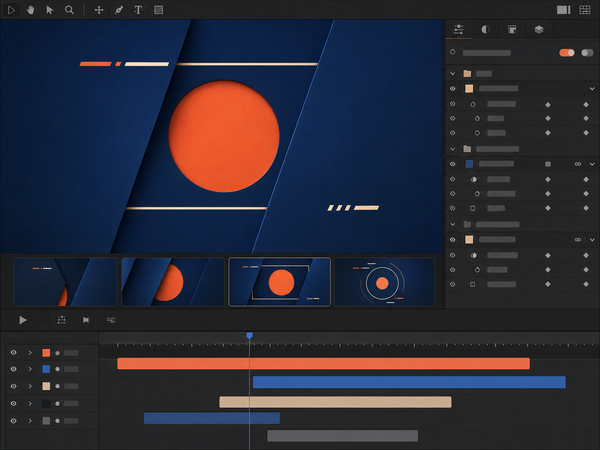The width and height of the screenshot is (600, 450).
Task: Turn on the gray toggle switch
Action: point(587,52)
